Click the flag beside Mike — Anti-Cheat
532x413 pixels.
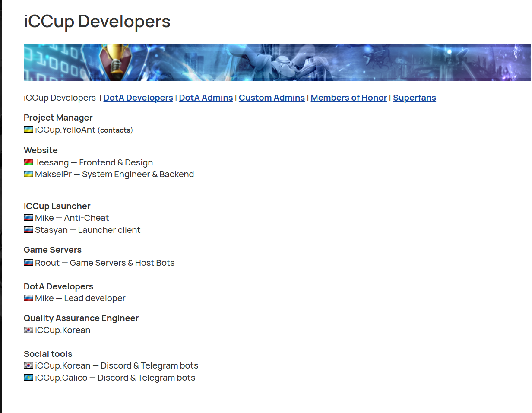[28, 218]
